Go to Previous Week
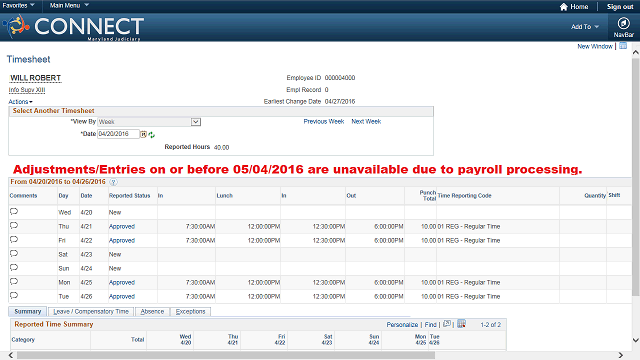The width and height of the screenshot is (640, 360). 324,122
